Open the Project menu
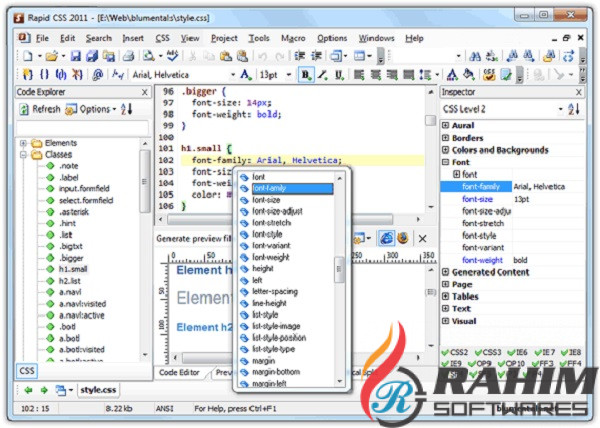The width and height of the screenshot is (600, 428). coord(224,38)
